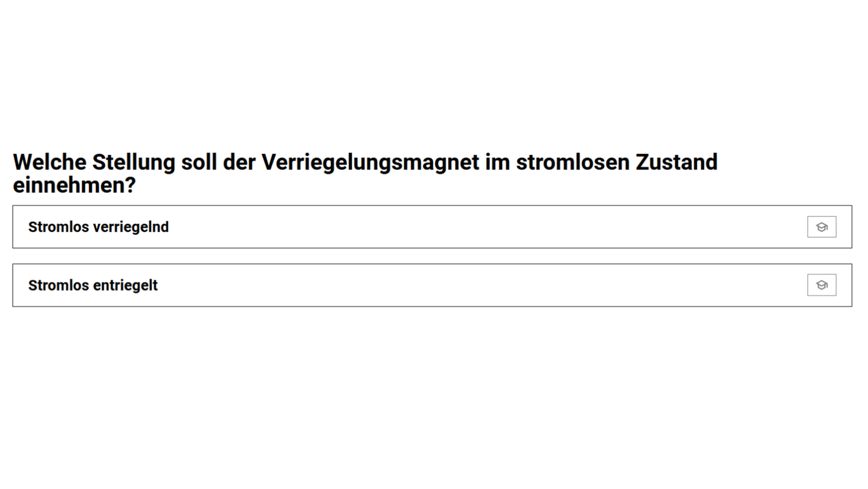Screen dimensions: 868x489
Task: Click the word 'einnehmen?' in the heading
Action: (x=74, y=185)
